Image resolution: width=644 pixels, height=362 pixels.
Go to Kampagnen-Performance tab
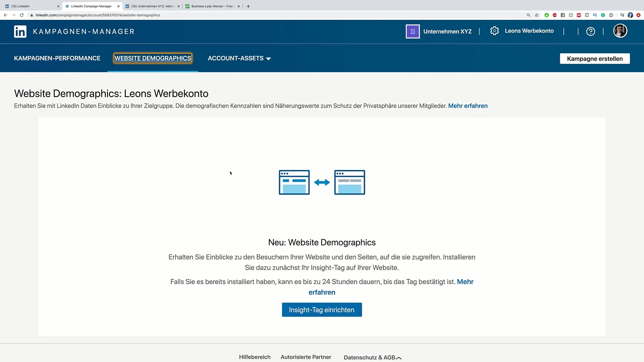[x=57, y=58]
